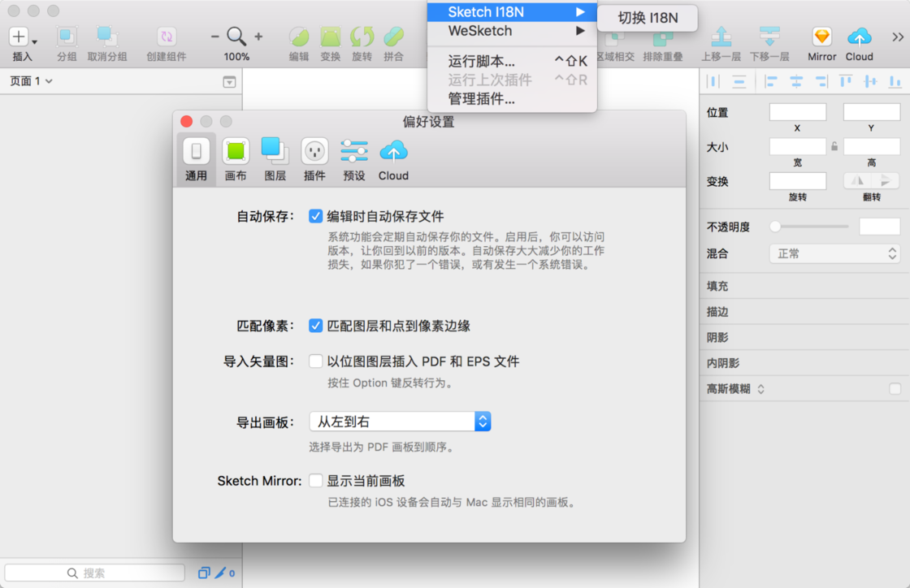910x588 pixels.
Task: Distribute layers vertically icon
Action: (x=739, y=82)
